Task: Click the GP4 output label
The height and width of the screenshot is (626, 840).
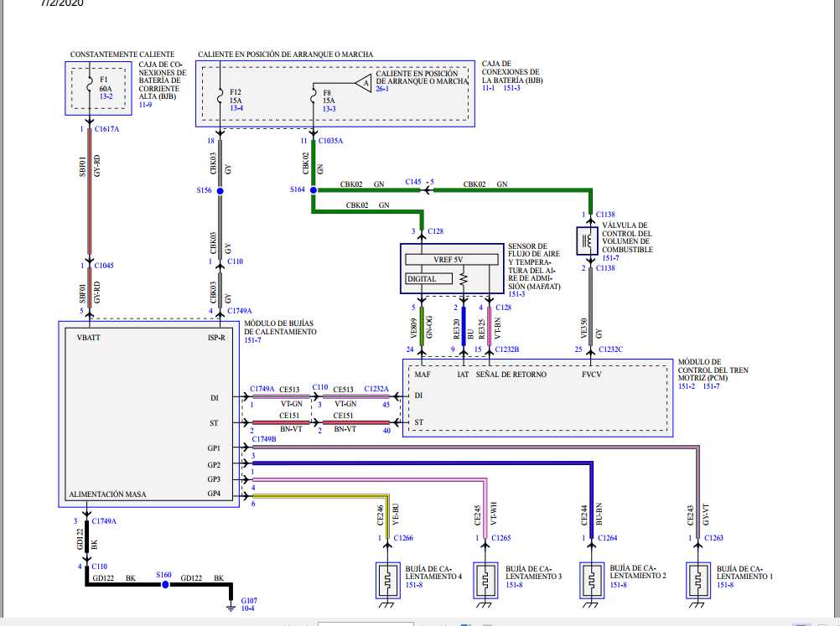Action: (x=214, y=494)
